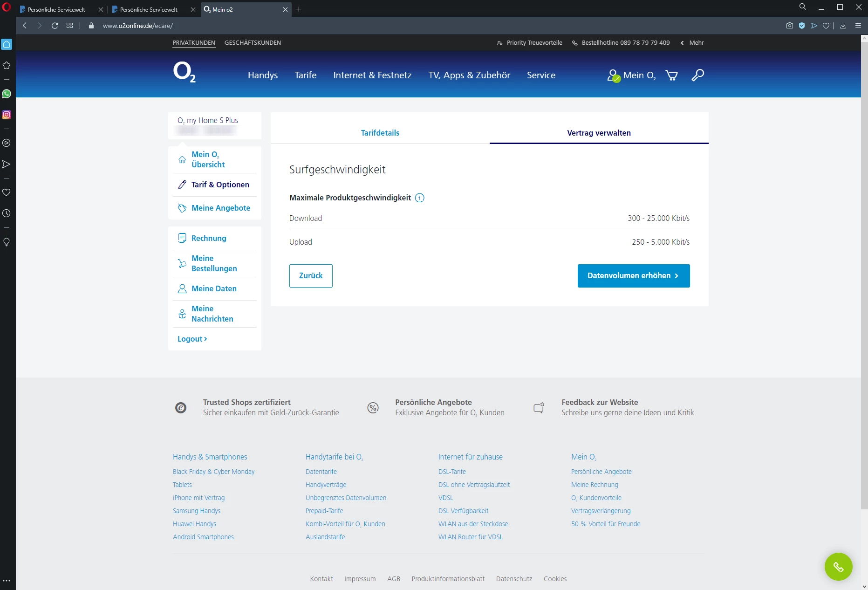
Task: Open Meine Angebote in sidebar
Action: point(215,208)
